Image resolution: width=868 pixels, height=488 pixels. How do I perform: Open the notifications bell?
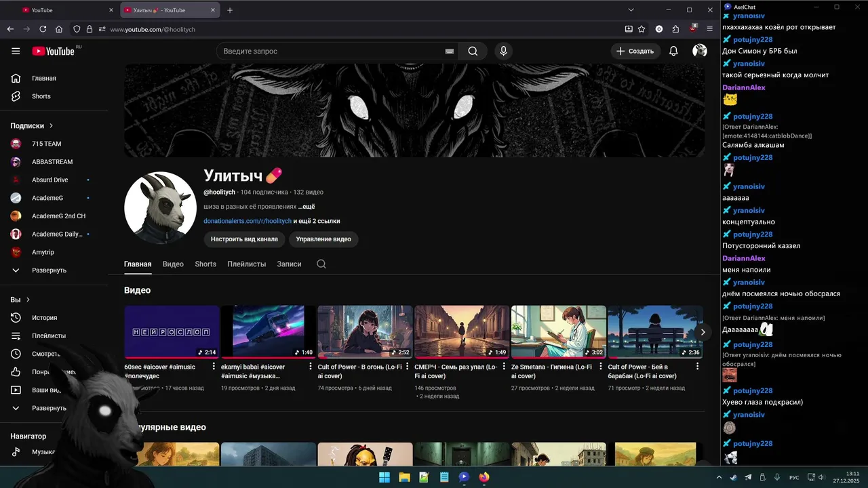coord(673,51)
